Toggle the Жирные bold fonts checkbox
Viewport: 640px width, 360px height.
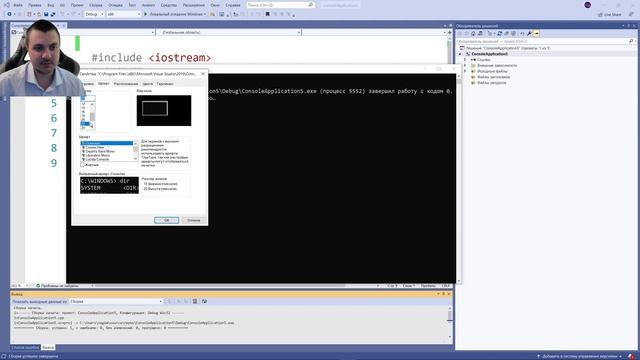(x=82, y=165)
